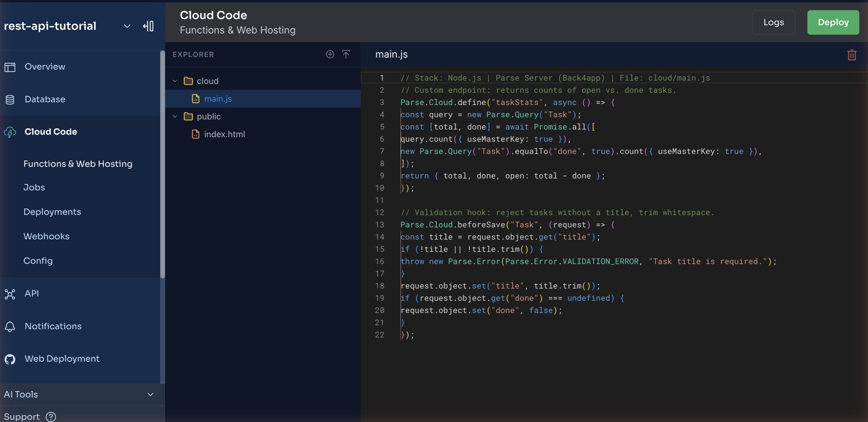Screen dimensions: 868x422
Task: Expand the AI Tools section
Action: [x=150, y=394]
